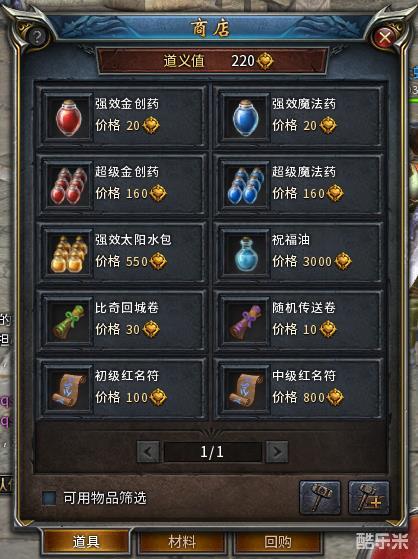Screen dimensions: 418x559
Task: Go to the previous shop page arrow
Action: click(x=148, y=452)
